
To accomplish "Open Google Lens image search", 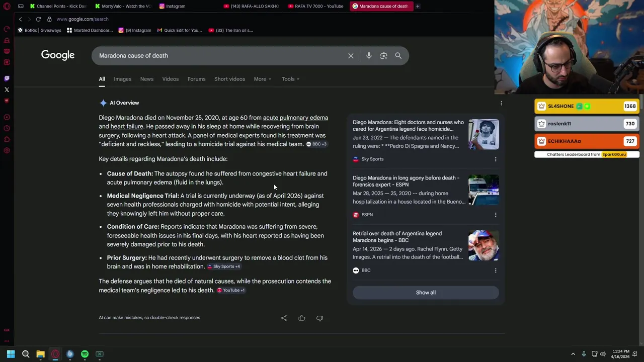I will pyautogui.click(x=383, y=56).
